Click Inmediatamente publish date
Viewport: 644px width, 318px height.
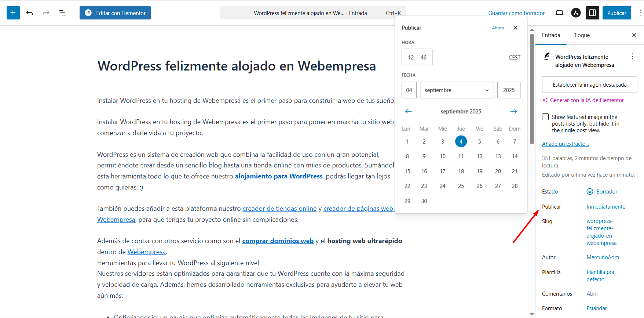[x=605, y=207]
